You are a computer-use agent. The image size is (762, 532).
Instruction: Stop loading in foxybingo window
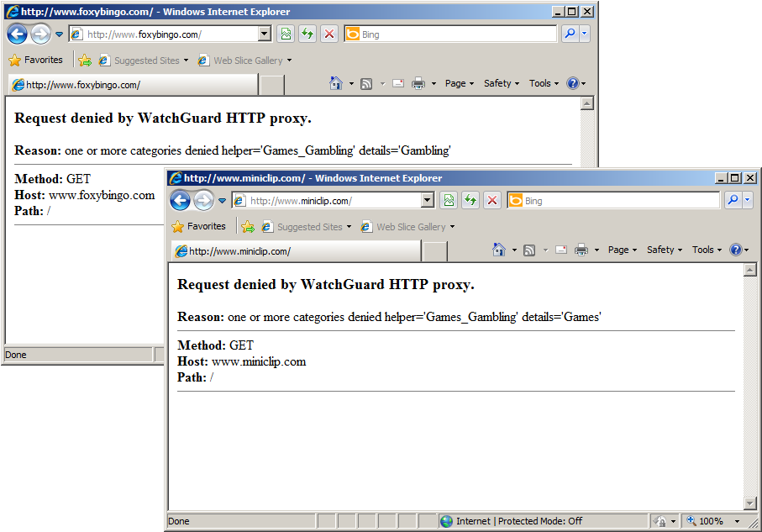click(329, 34)
